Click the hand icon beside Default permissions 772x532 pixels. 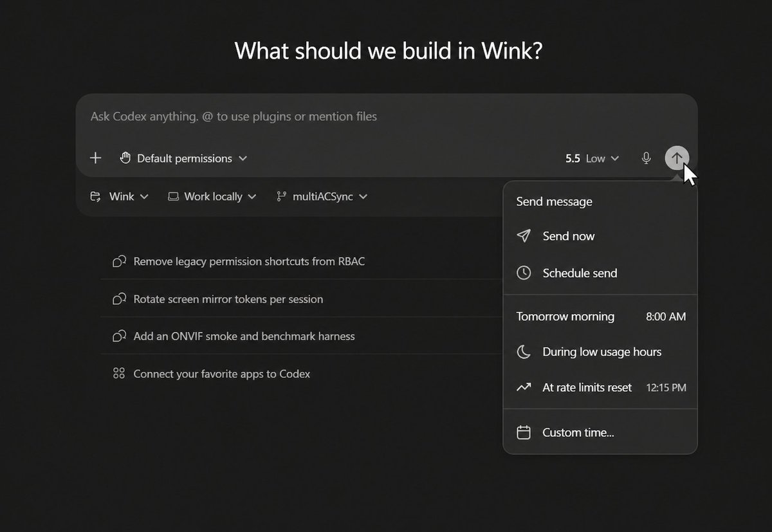click(x=125, y=158)
